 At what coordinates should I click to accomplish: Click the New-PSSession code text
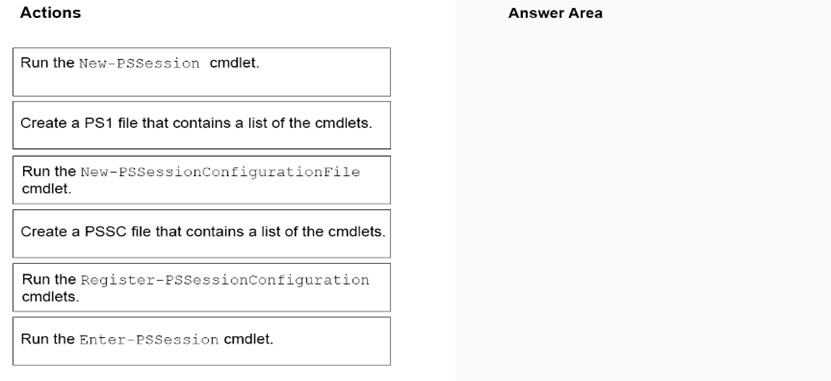pos(139,64)
